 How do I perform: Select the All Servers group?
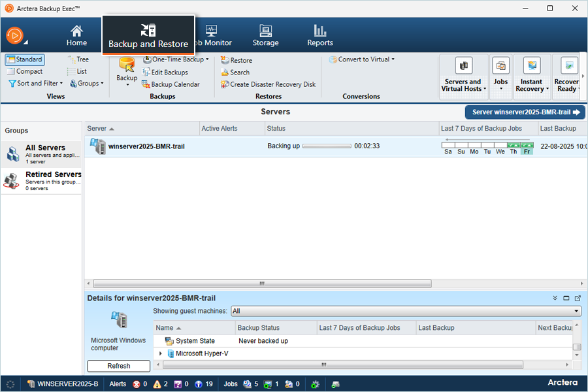click(x=41, y=154)
